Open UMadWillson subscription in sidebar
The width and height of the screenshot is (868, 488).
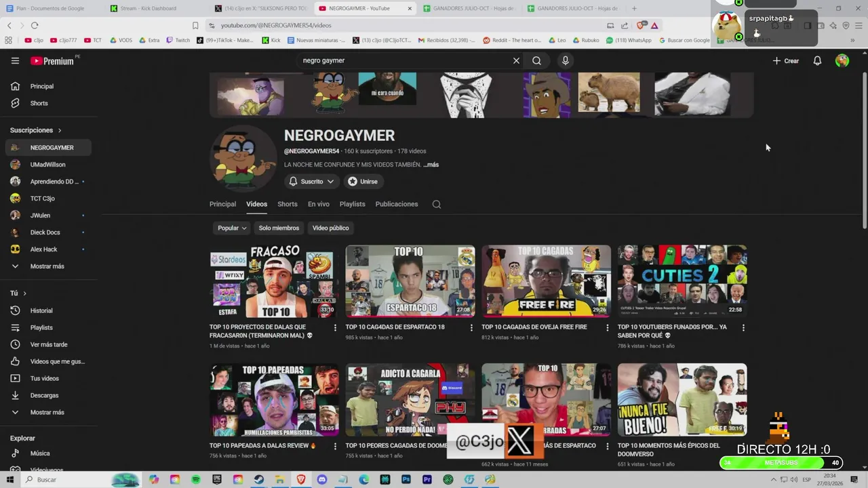[x=47, y=165]
